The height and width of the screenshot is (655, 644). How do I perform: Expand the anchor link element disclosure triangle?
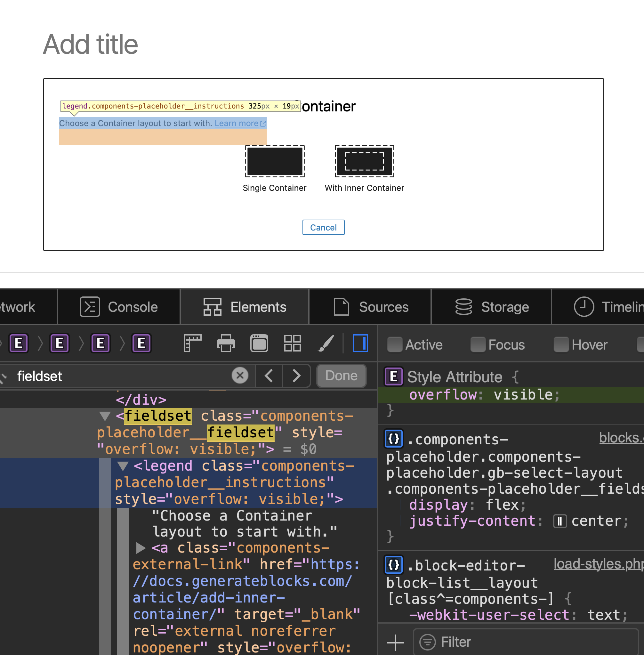[141, 548]
